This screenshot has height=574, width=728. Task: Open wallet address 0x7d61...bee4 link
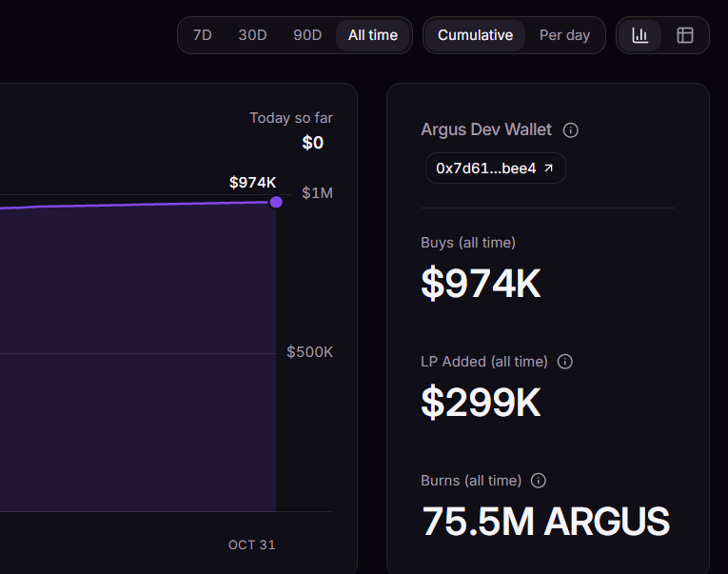496,168
